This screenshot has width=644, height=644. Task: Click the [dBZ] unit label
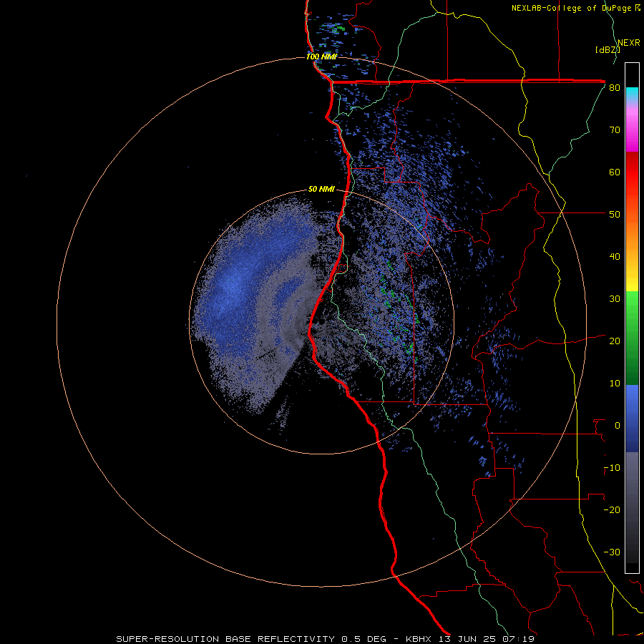click(608, 50)
